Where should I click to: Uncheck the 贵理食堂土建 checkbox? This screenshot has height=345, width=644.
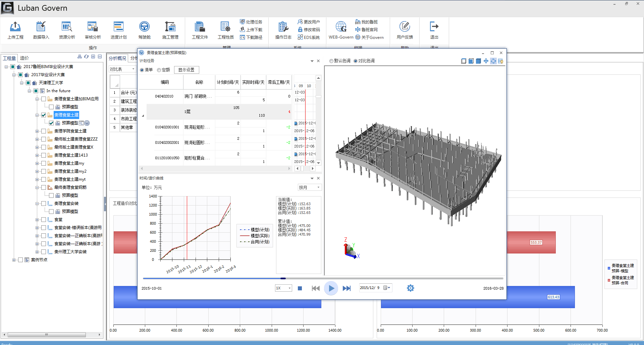tap(44, 115)
